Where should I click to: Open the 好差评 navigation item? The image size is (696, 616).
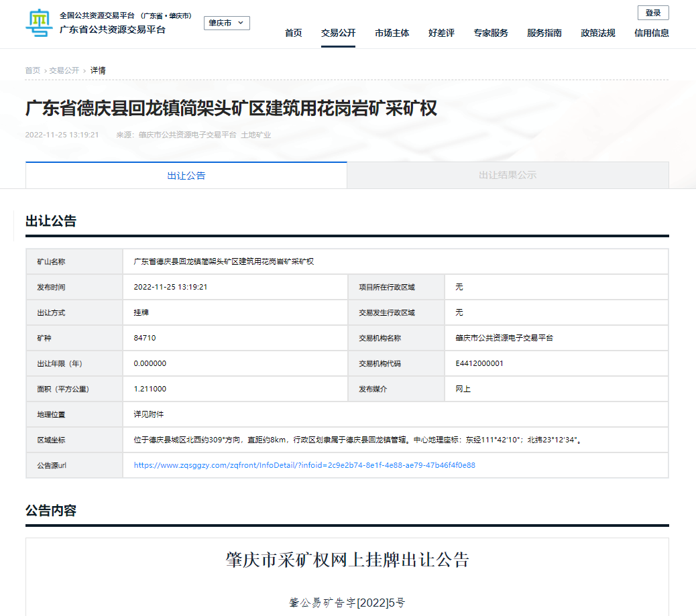tap(441, 33)
